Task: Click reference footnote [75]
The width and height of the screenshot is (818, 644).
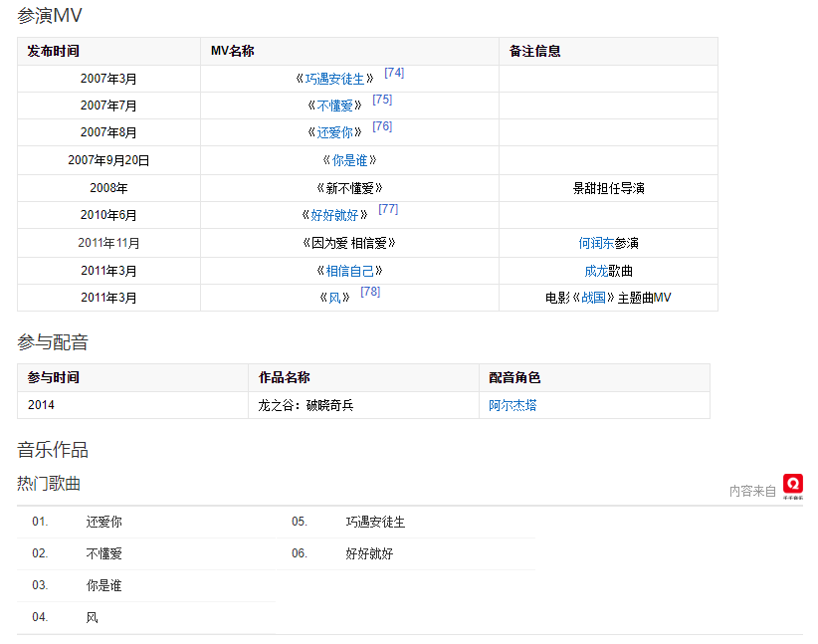Action: pyautogui.click(x=382, y=100)
